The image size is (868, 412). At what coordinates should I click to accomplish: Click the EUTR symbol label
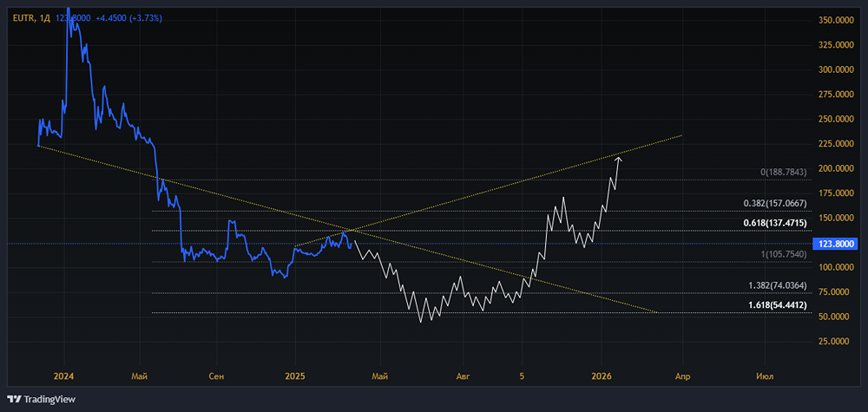[23, 18]
